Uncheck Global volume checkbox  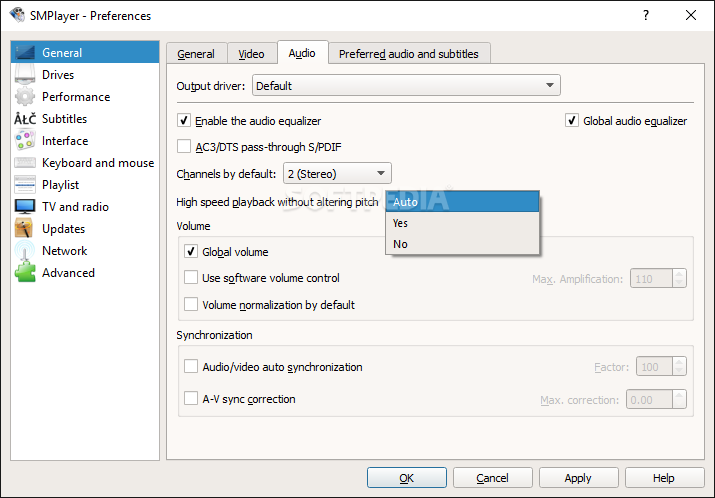[x=191, y=251]
